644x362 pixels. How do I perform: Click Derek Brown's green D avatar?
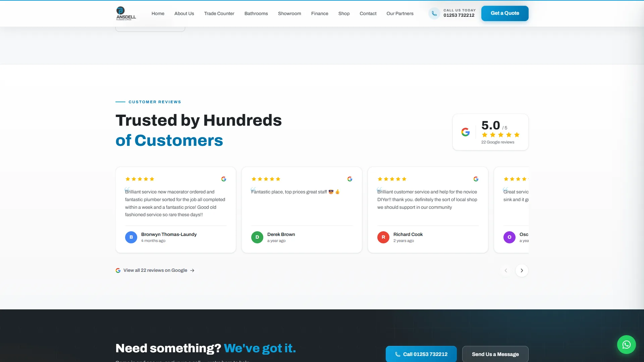click(257, 237)
